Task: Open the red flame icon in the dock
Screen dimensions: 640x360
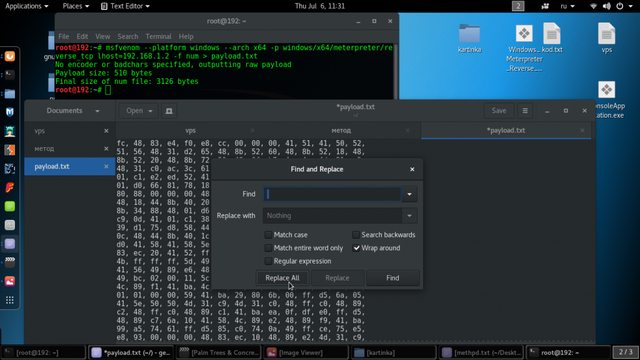Action: pyautogui.click(x=10, y=187)
